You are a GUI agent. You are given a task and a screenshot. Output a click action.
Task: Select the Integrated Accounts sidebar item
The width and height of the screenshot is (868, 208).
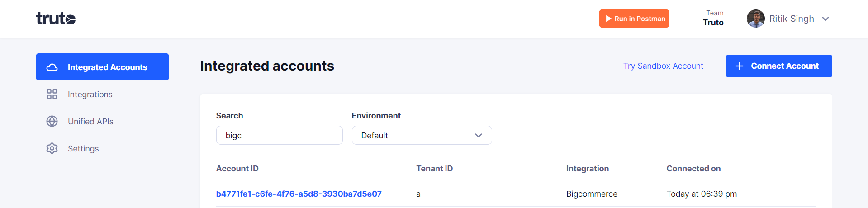coord(102,67)
